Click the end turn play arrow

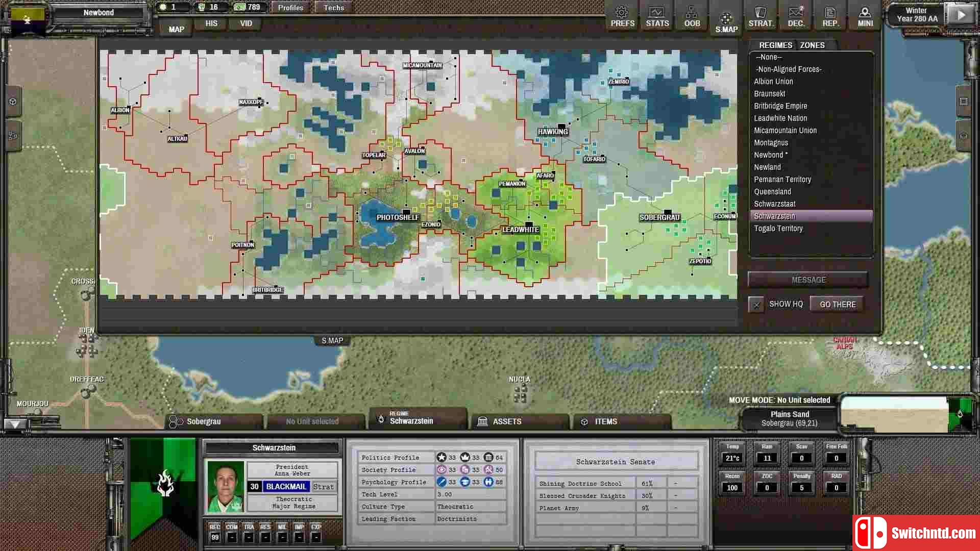coord(961,15)
